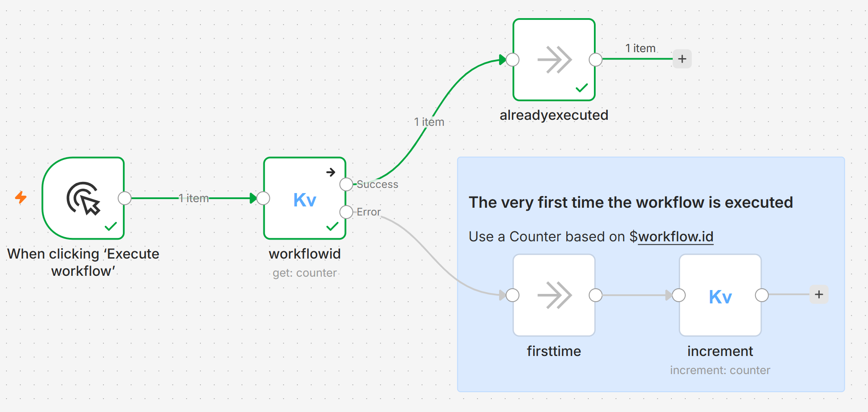Viewport: 868px width, 412px height.
Task: Click the 'firsttime' node label
Action: point(554,351)
